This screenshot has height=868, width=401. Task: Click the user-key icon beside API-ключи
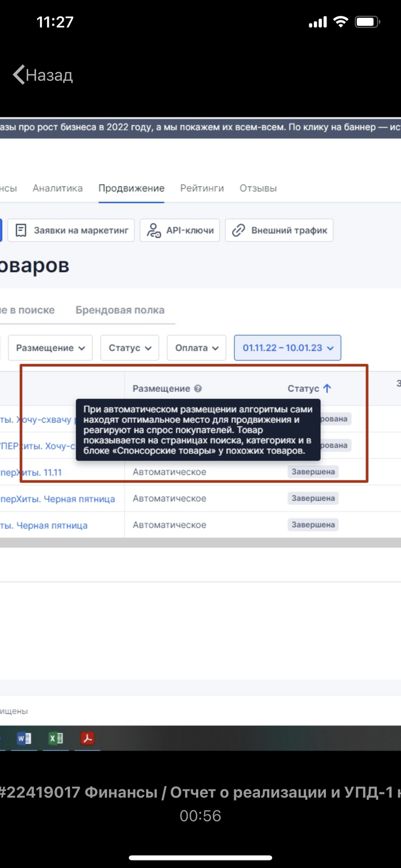(x=154, y=230)
